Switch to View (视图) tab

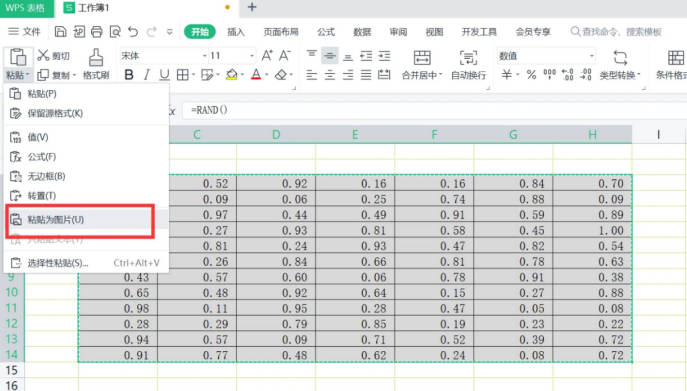click(434, 32)
